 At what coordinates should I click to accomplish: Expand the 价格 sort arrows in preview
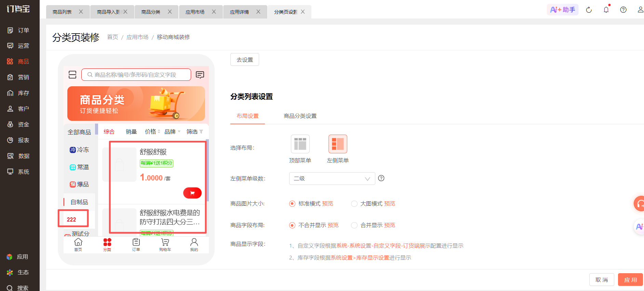tap(159, 131)
